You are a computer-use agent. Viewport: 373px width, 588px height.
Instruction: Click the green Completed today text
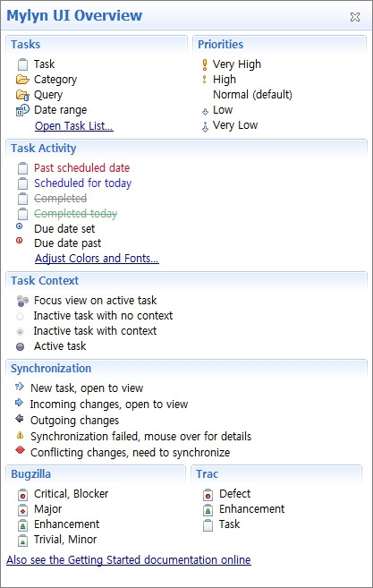(76, 214)
